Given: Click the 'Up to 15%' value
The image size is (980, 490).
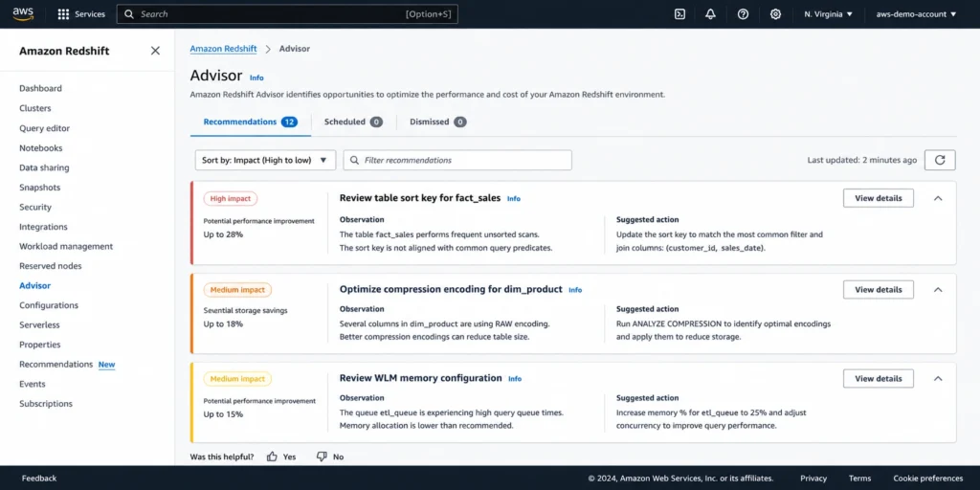Looking at the screenshot, I should click(x=223, y=414).
